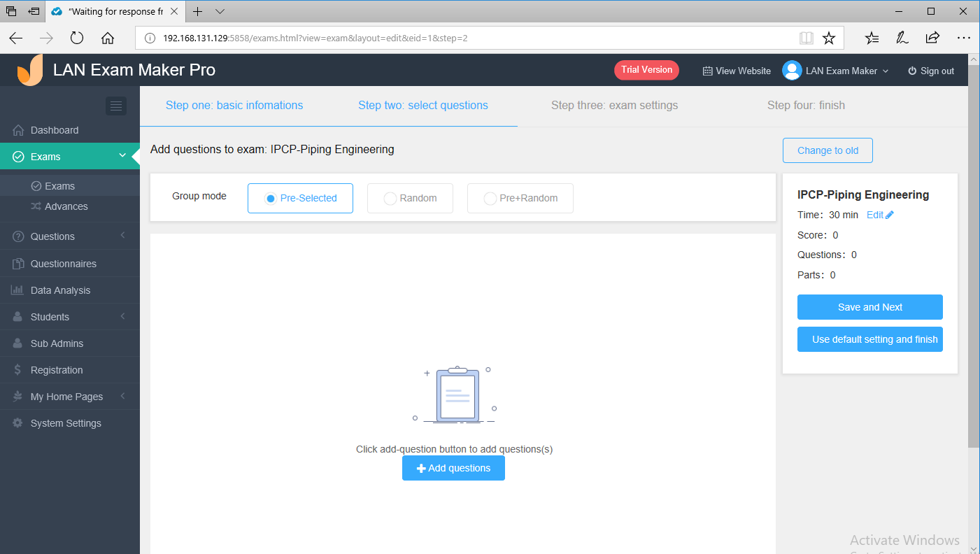
Task: Switch to Step three: exam settings tab
Action: [614, 106]
